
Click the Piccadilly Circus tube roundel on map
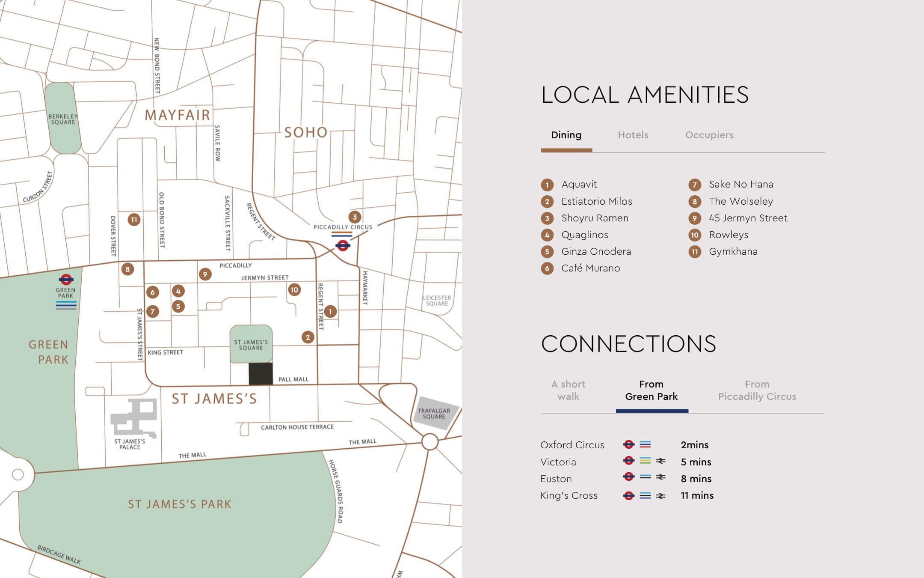coord(343,245)
